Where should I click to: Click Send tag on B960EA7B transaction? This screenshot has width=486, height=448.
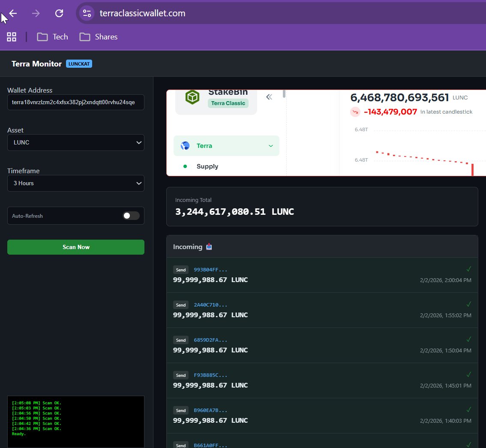181,410
